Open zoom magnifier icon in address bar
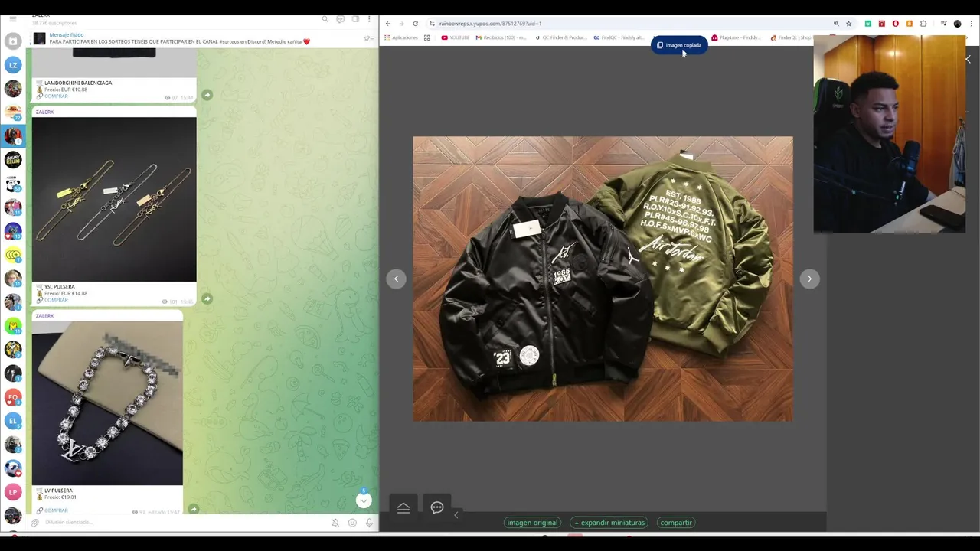 (x=836, y=24)
